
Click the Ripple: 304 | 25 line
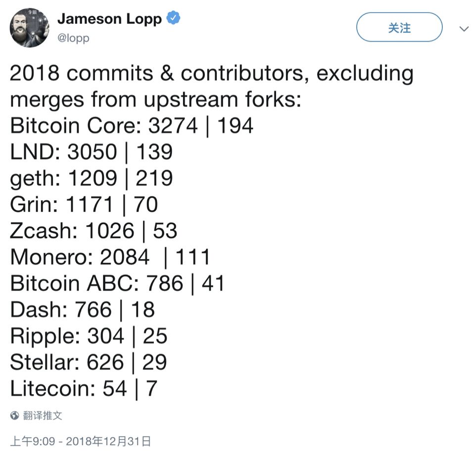tap(89, 336)
